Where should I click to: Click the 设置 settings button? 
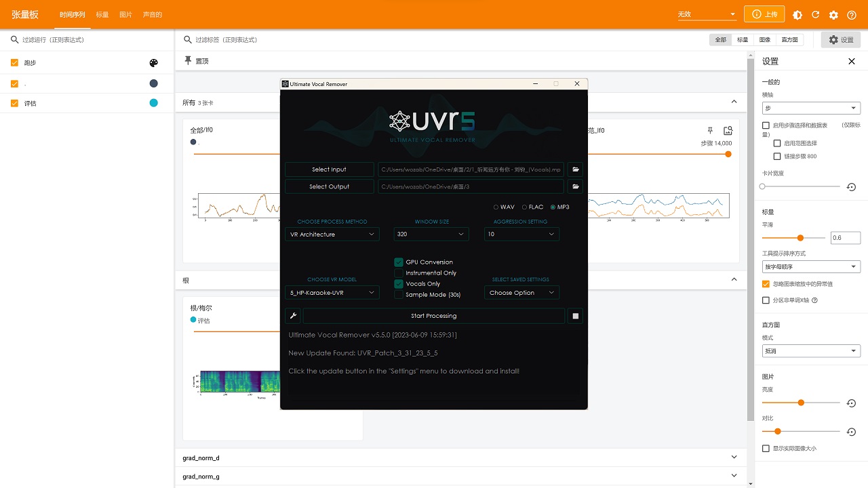tap(841, 40)
